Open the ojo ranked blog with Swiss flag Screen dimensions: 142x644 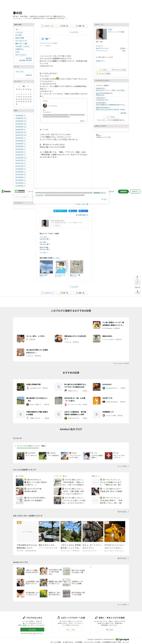pos(115,456)
